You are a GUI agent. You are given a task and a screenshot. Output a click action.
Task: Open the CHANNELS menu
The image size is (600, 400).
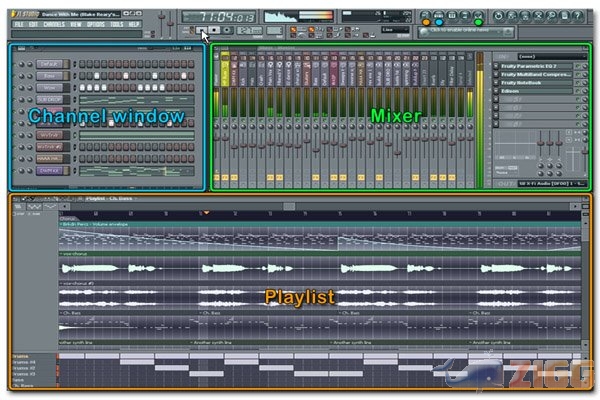pyautogui.click(x=54, y=24)
